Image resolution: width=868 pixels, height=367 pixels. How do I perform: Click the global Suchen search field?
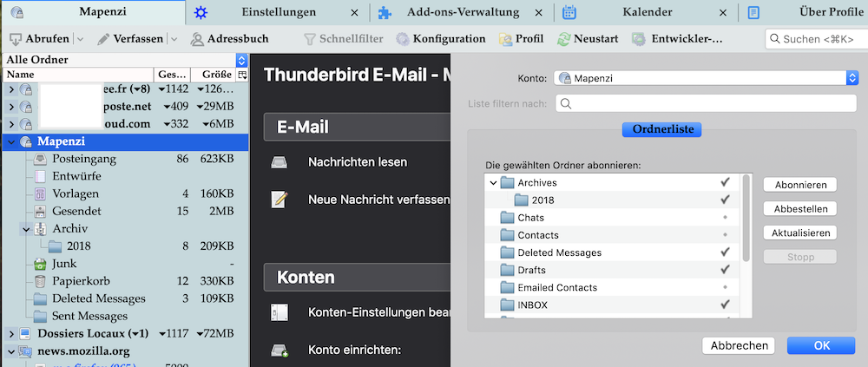coord(816,39)
